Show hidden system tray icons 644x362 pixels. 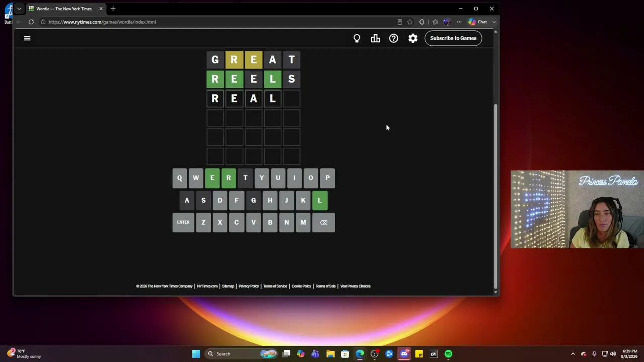pyautogui.click(x=573, y=354)
